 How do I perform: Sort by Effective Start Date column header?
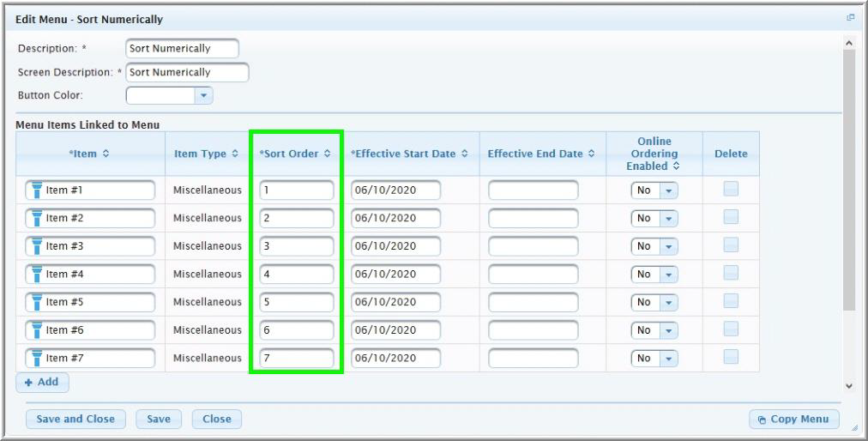(x=409, y=154)
